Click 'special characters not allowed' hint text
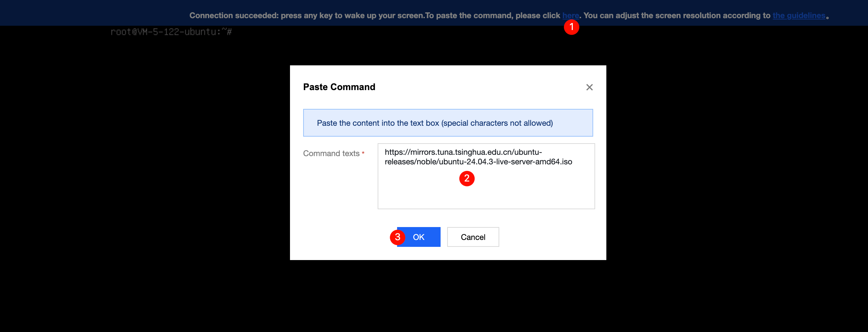The width and height of the screenshot is (868, 332). tap(497, 123)
